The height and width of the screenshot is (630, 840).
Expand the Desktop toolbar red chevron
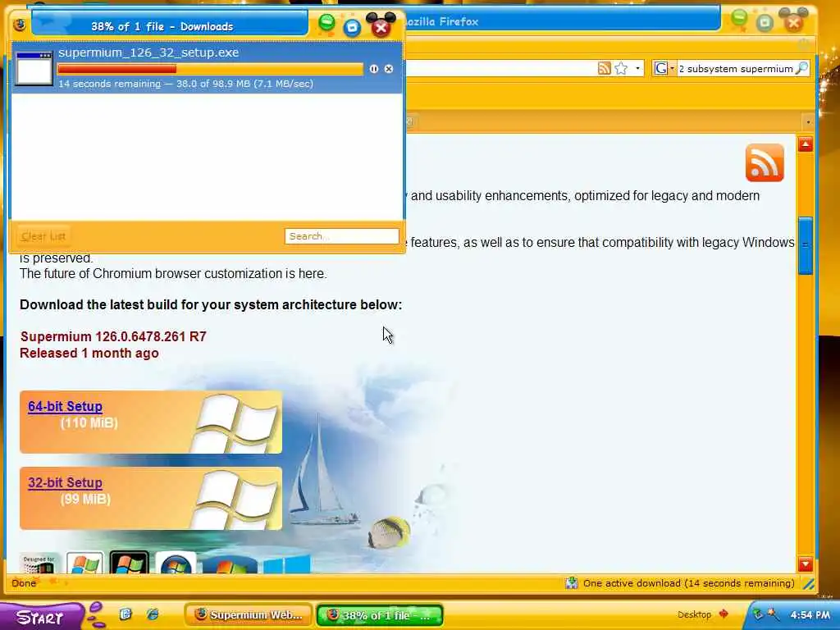(x=724, y=614)
